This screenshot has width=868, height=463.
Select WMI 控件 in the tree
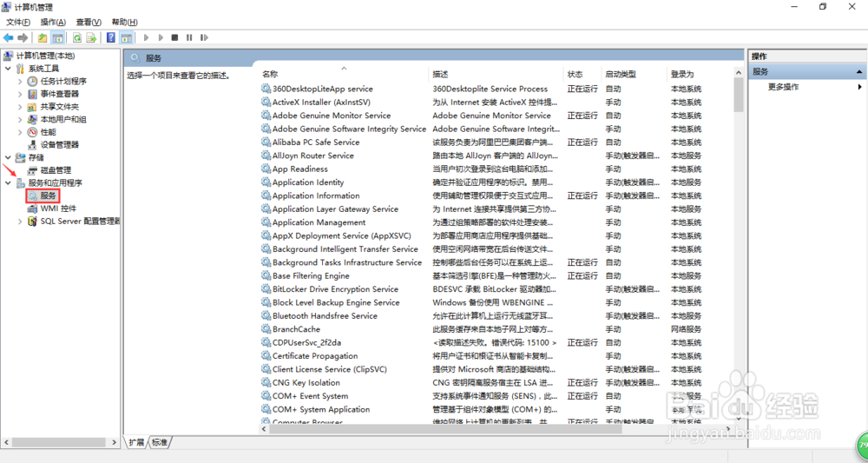point(58,208)
